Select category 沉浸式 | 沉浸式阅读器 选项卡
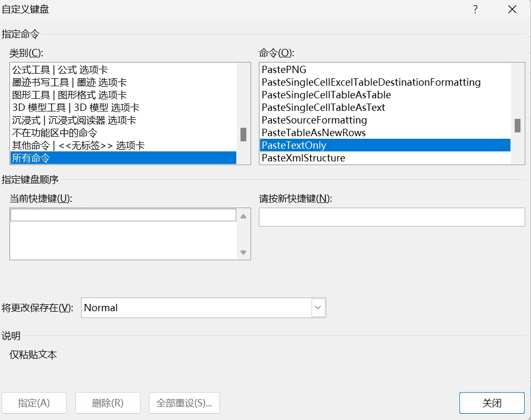Viewport: 531px width, 420px height. [x=123, y=120]
